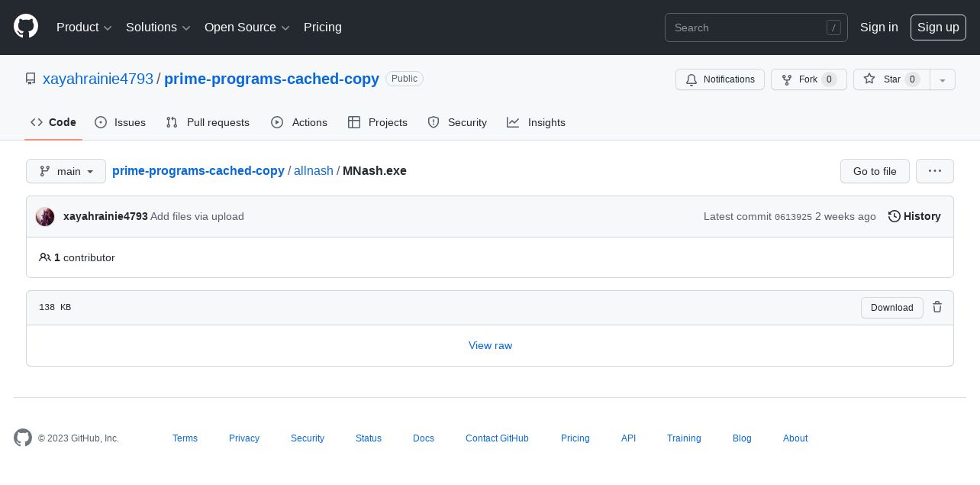Viewport: 980px width, 485px height.
Task: Go to Pricing in the header
Action: click(x=323, y=27)
